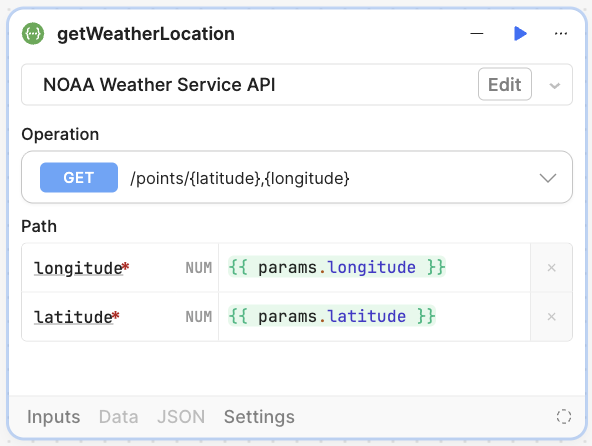
Task: Edit the params.longitude value field
Action: pyautogui.click(x=374, y=268)
